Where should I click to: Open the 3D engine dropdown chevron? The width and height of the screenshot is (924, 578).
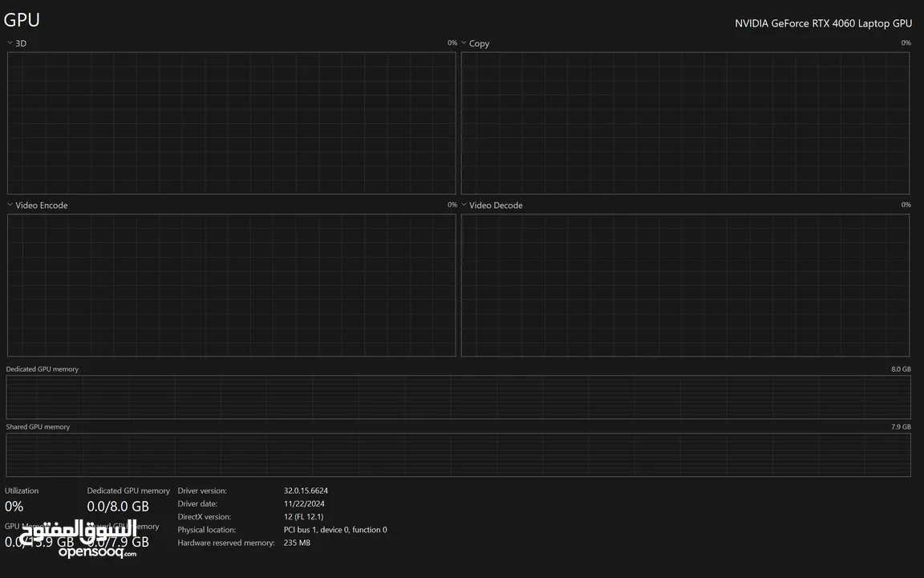(10, 43)
